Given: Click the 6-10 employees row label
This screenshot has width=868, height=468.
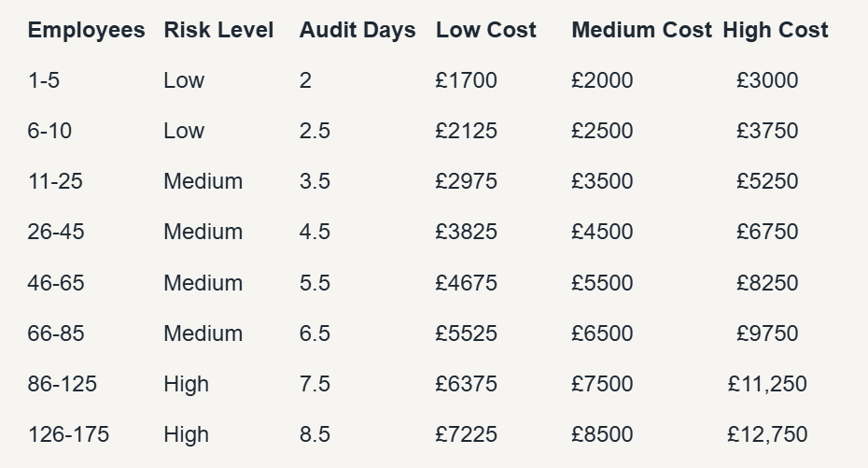Looking at the screenshot, I should click(x=49, y=132).
